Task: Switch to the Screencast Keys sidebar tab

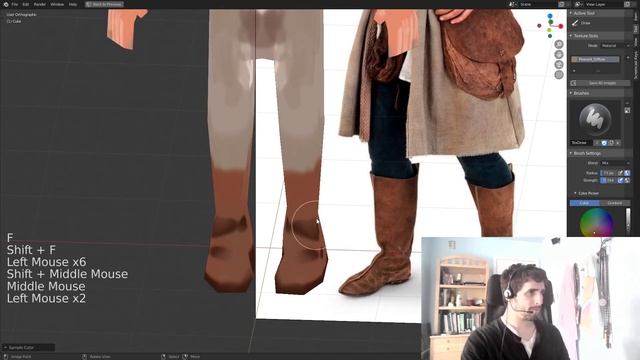Action: (636, 65)
